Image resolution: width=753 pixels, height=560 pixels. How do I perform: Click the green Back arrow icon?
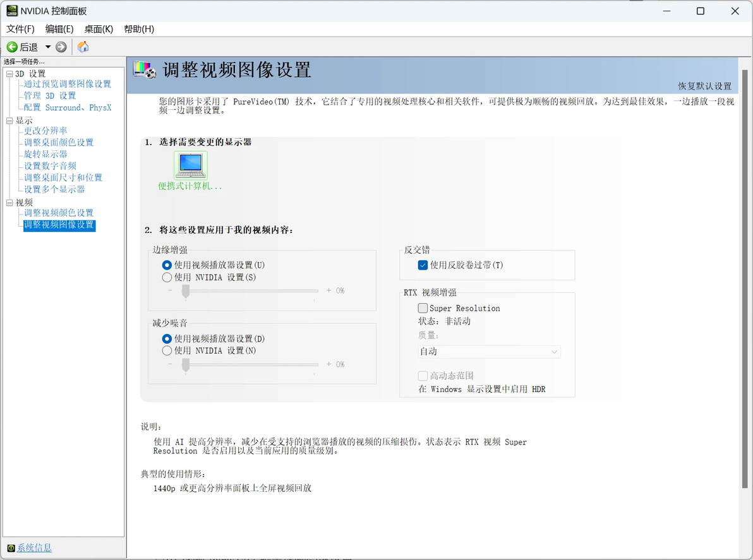click(12, 47)
